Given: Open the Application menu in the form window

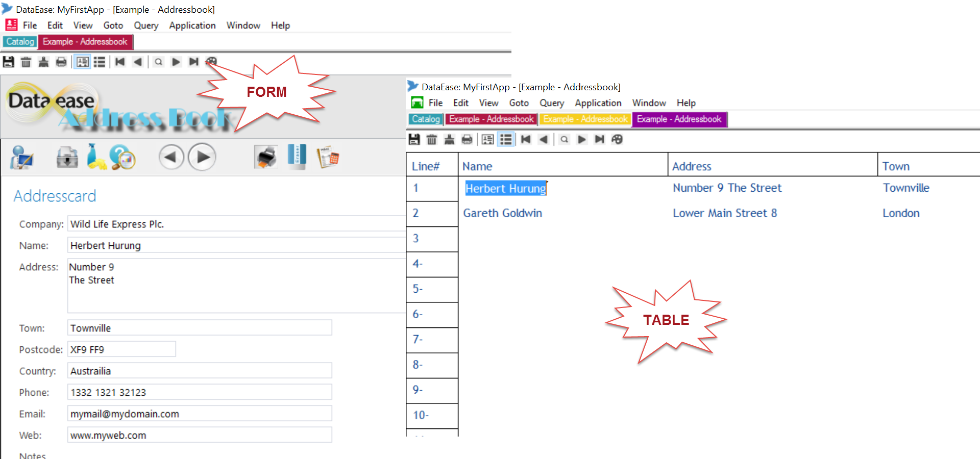Looking at the screenshot, I should click(x=192, y=25).
